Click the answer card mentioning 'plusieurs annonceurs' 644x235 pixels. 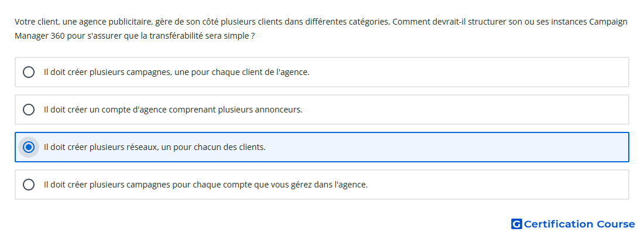pos(322,110)
